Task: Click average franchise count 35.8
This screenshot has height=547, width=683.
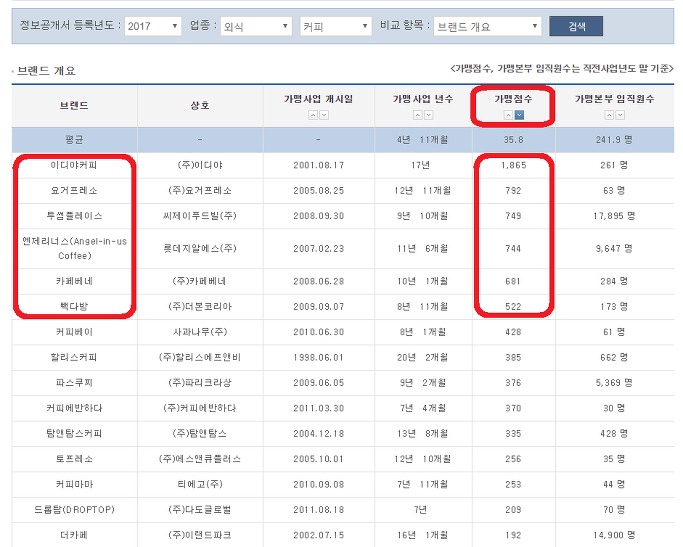Action: click(514, 140)
